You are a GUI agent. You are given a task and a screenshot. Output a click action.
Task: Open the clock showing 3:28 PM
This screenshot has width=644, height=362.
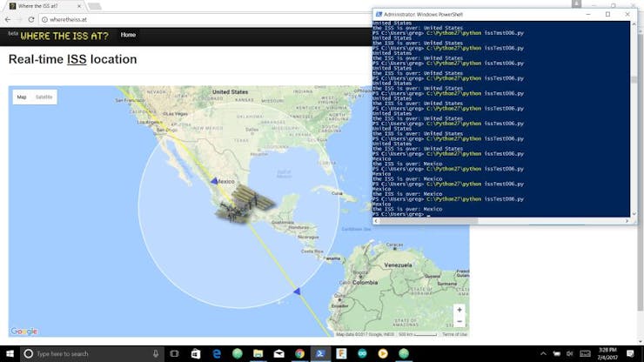[607, 353]
